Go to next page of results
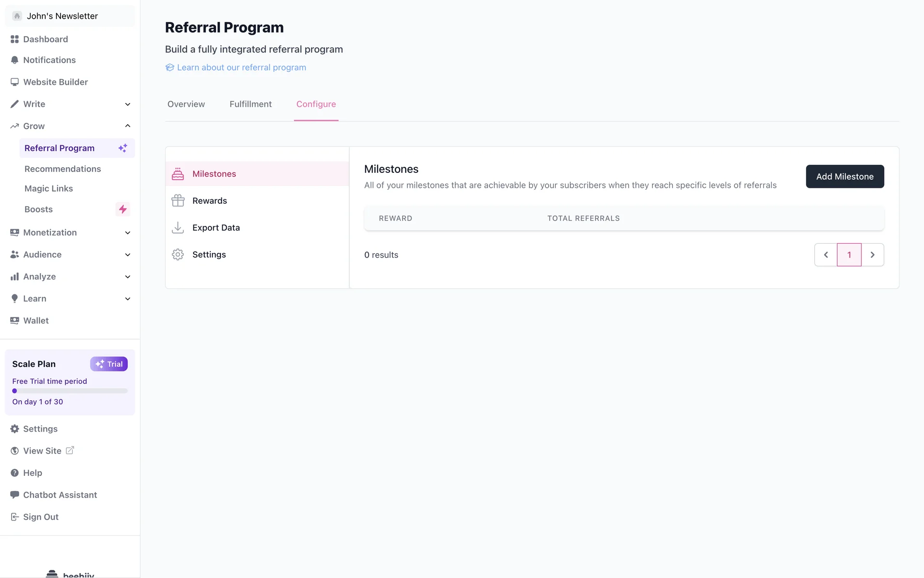This screenshot has height=578, width=924. (x=872, y=255)
